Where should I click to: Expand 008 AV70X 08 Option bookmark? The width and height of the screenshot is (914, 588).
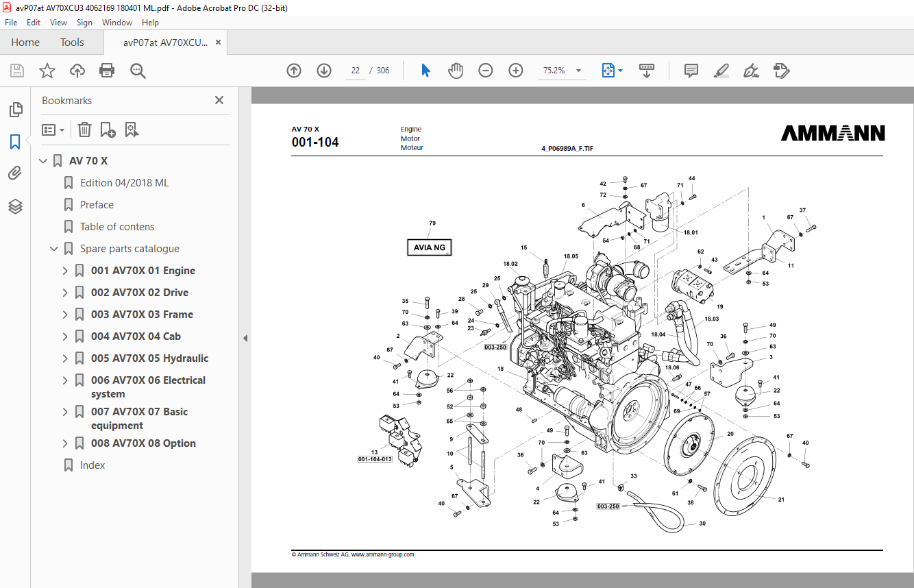(x=65, y=443)
